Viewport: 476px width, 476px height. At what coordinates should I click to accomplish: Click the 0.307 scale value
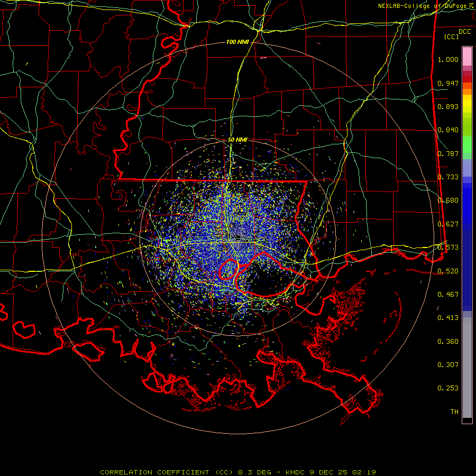(448, 365)
